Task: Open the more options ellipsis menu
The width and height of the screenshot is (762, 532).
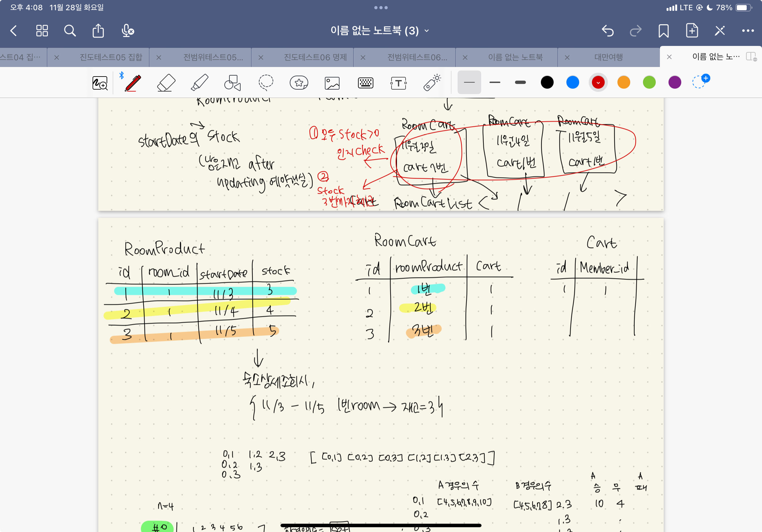Action: 748,31
